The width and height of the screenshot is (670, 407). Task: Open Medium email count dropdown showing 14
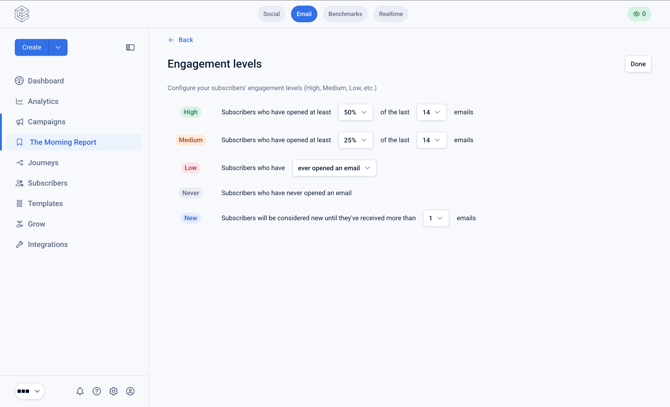(x=432, y=140)
